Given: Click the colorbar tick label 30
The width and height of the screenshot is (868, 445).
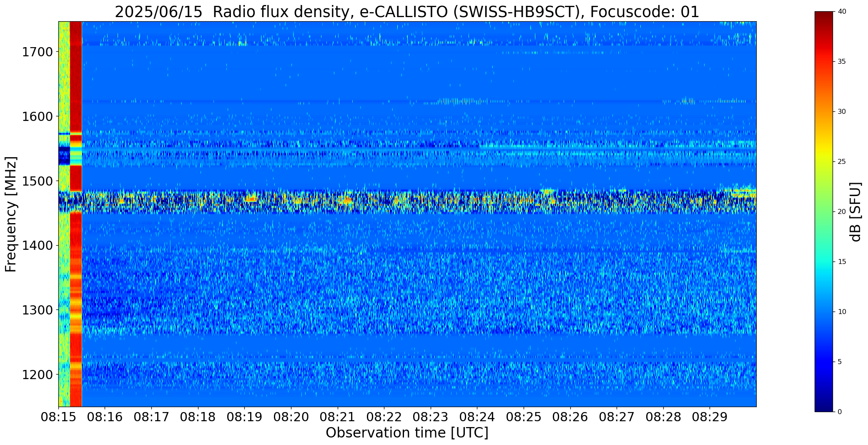Looking at the screenshot, I should (842, 112).
